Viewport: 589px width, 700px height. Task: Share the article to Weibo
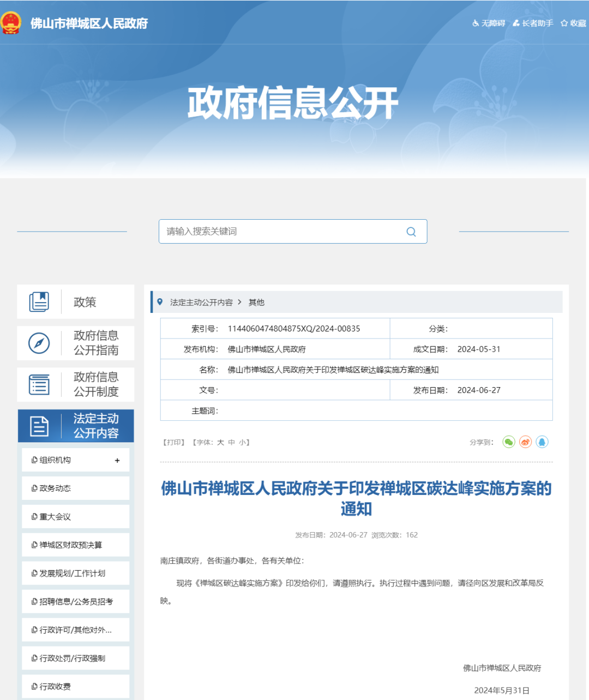(525, 442)
